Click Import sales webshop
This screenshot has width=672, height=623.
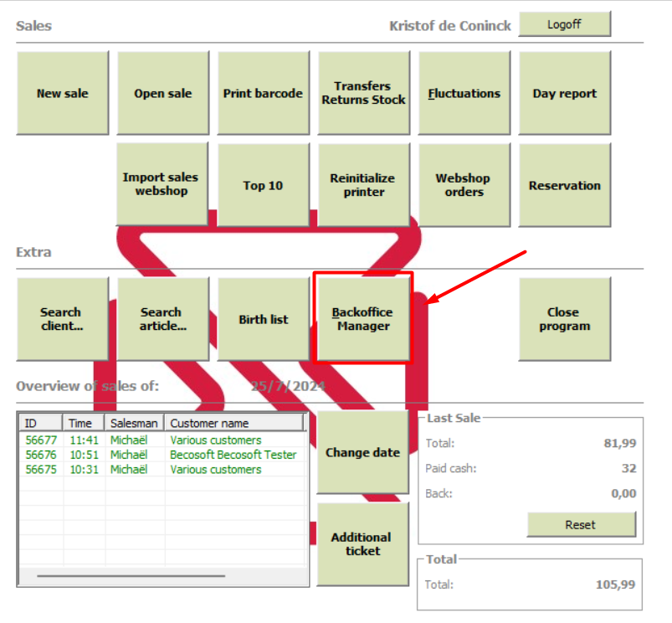pyautogui.click(x=162, y=184)
